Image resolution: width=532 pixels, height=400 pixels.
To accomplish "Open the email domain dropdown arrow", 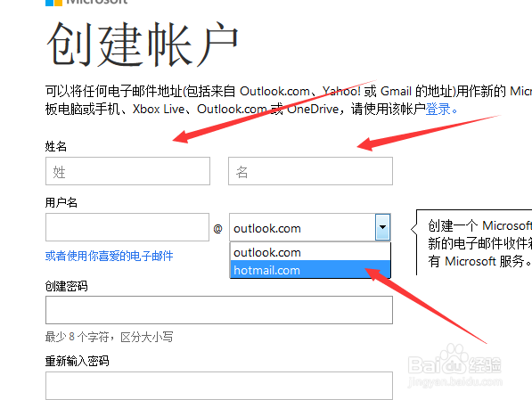I will 382,227.
